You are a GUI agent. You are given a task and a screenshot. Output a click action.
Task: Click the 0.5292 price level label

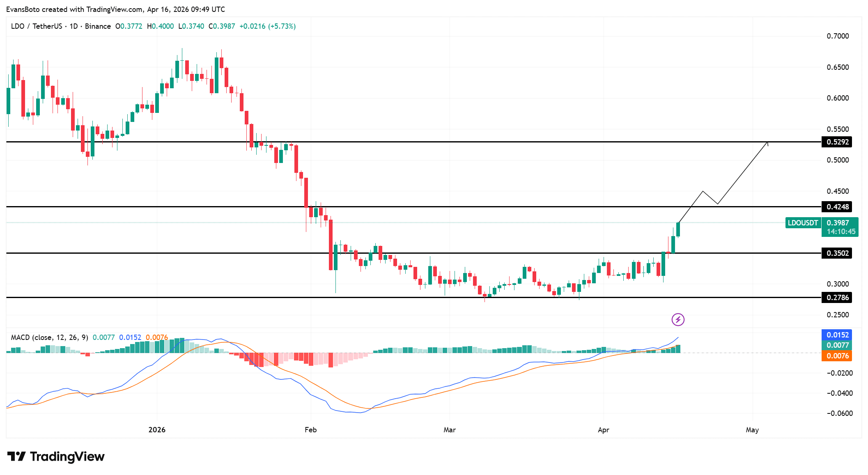837,142
